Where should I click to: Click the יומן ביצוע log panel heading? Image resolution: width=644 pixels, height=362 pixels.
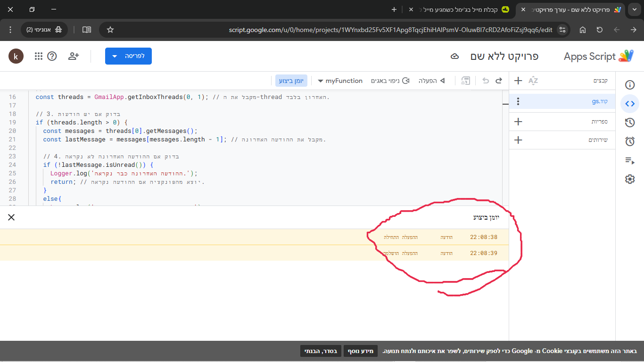pyautogui.click(x=486, y=217)
